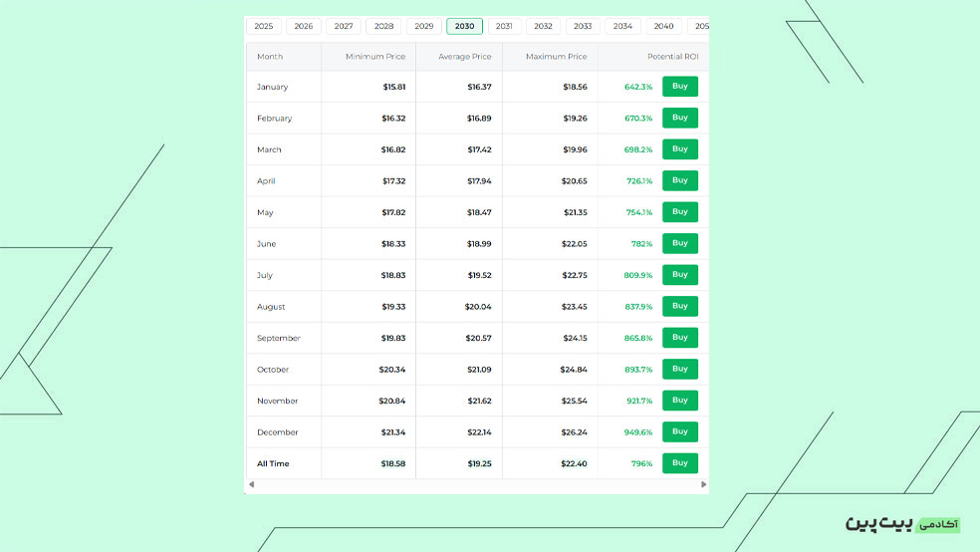Image resolution: width=980 pixels, height=552 pixels.
Task: Click maximum price $19.96
Action: [575, 149]
